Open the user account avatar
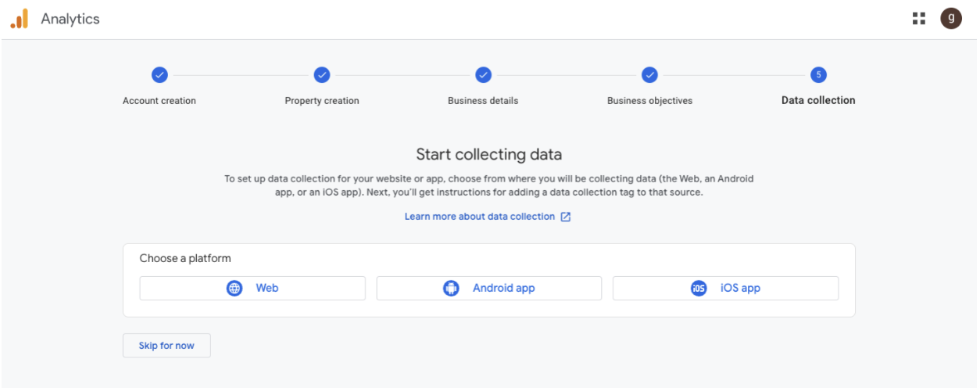Viewport: 980px width, 388px height. coord(951,19)
